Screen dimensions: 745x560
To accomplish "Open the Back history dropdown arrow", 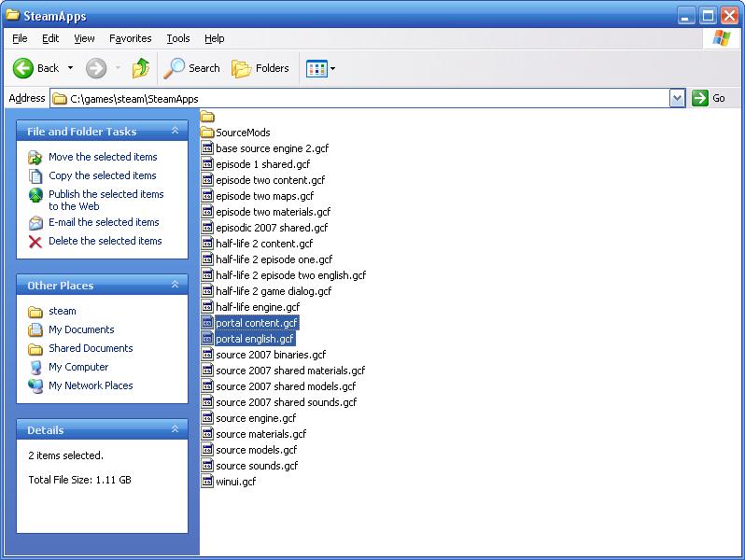I will pyautogui.click(x=70, y=68).
